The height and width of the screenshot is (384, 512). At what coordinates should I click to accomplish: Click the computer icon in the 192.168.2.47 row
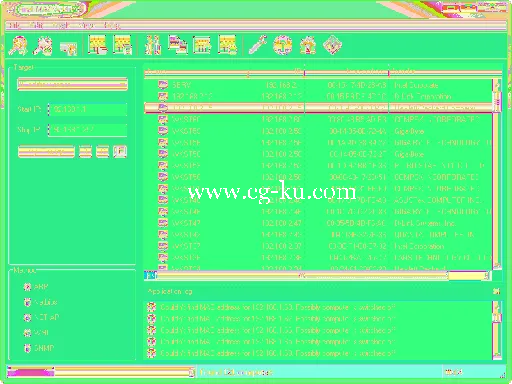click(163, 223)
